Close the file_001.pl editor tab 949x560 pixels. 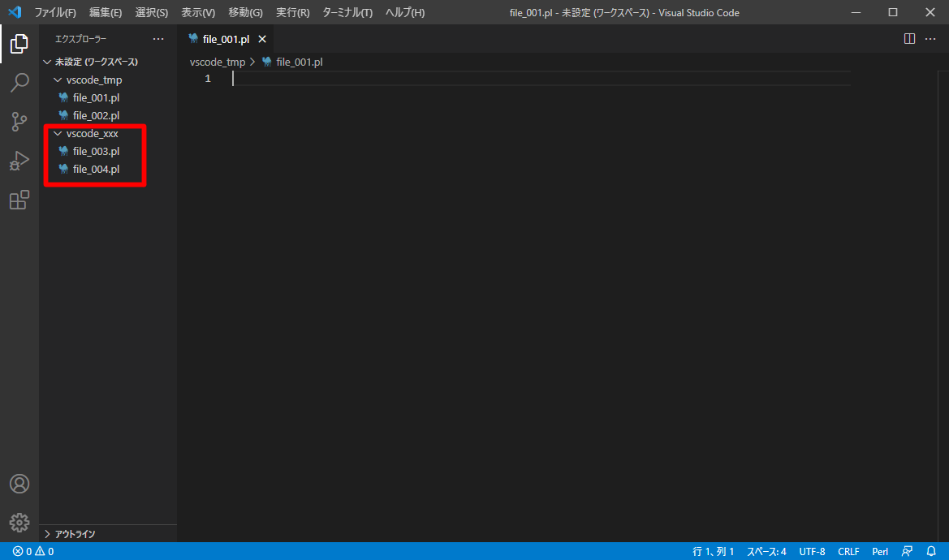click(x=262, y=39)
